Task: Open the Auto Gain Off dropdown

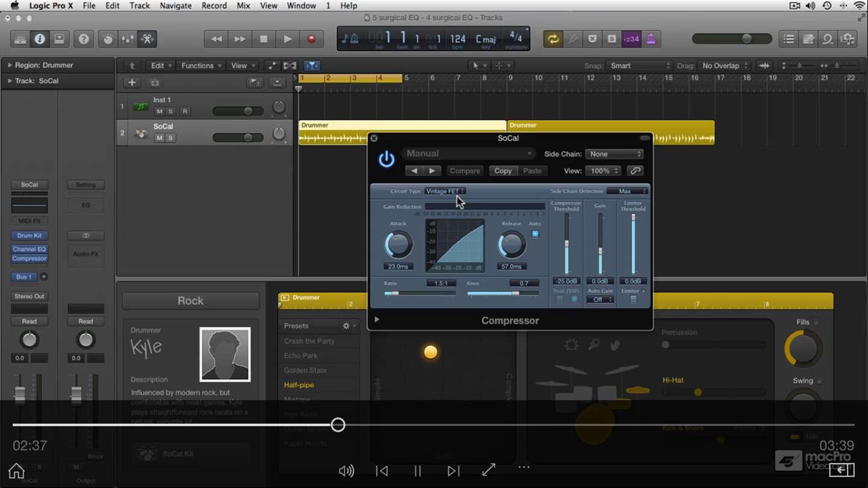Action: [x=600, y=299]
